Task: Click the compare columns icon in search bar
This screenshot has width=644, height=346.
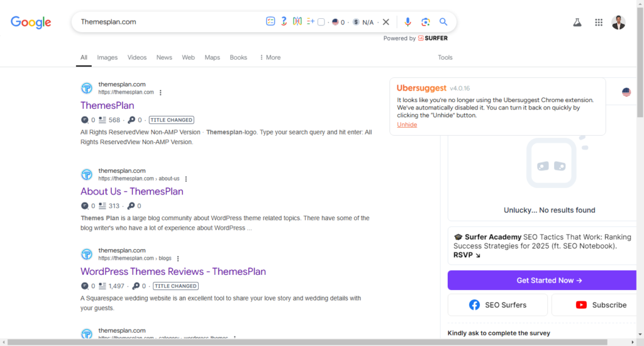Action: click(x=297, y=21)
